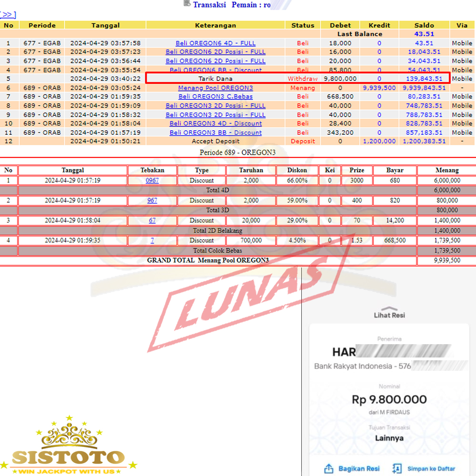
Task: Click the 1,200,000 deposit Kredit amount
Action: point(379,141)
